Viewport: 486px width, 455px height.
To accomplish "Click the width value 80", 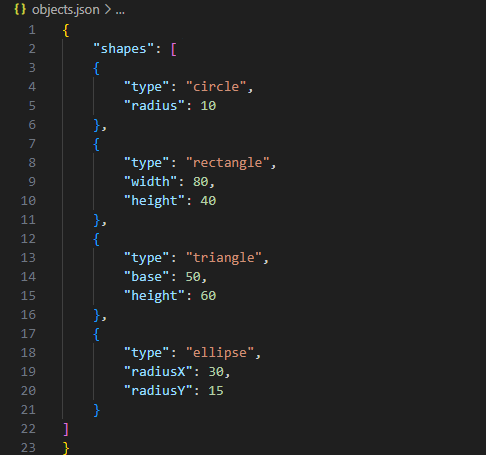I will tap(201, 182).
